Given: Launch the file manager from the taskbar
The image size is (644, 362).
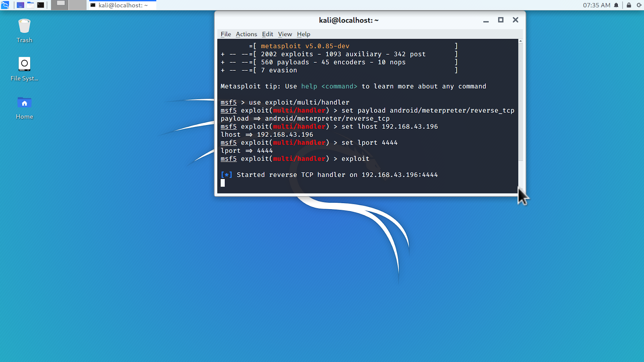Looking at the screenshot, I should click(31, 5).
